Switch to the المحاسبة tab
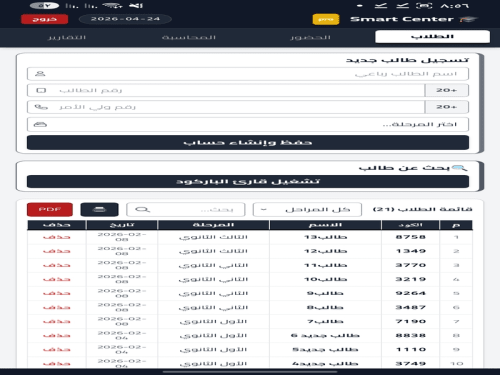 coord(189,37)
